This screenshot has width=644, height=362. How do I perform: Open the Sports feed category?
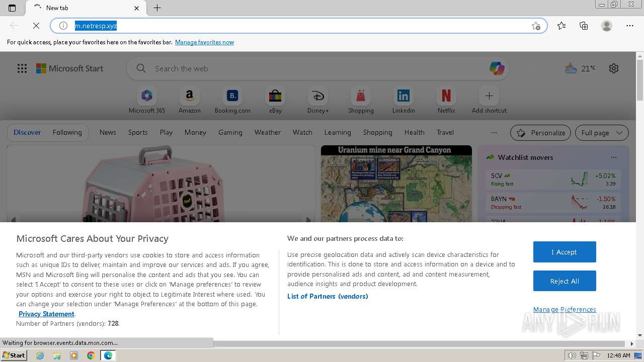pos(138,132)
